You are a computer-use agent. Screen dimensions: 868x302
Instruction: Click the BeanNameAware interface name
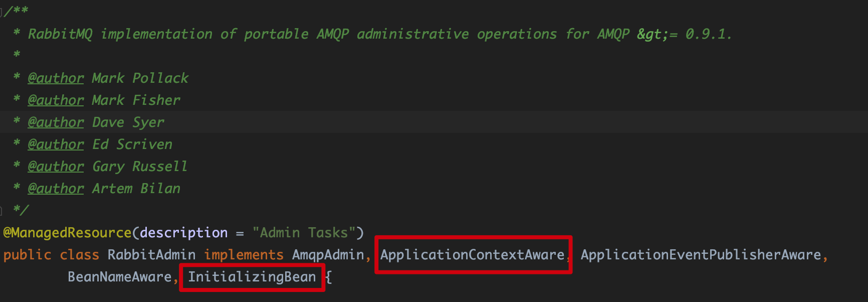tap(120, 277)
